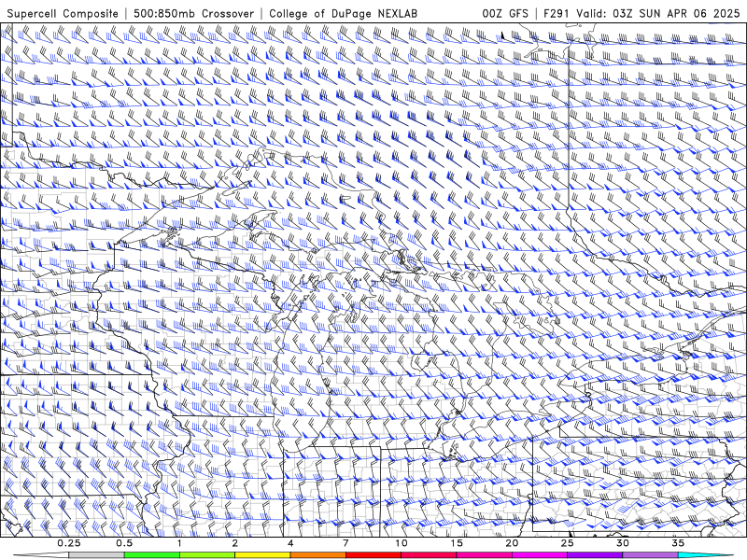Click the red color bar segment between 7 and 10
The image size is (747, 560).
[373, 555]
